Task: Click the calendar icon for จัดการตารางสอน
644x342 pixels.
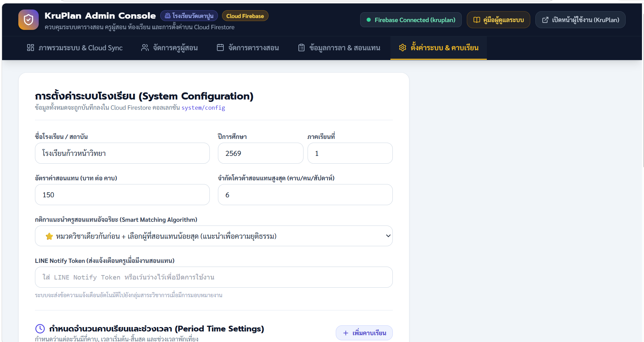Action: click(220, 48)
